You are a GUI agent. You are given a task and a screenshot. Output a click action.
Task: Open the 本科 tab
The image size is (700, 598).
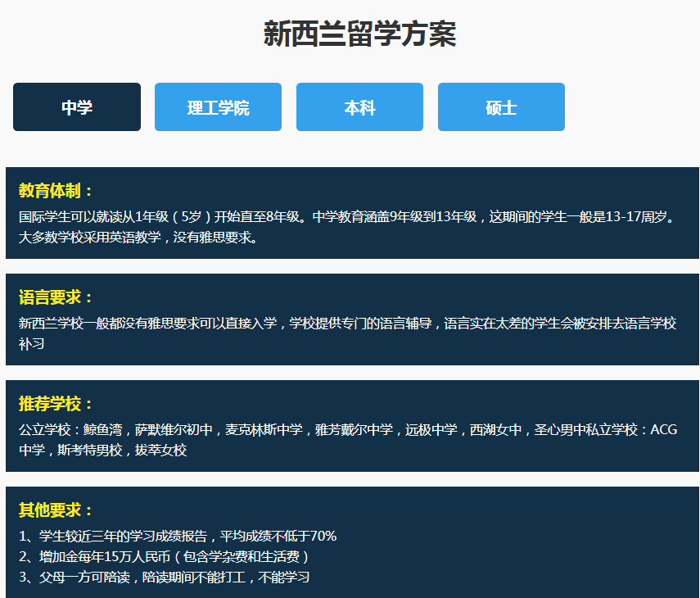[359, 106]
